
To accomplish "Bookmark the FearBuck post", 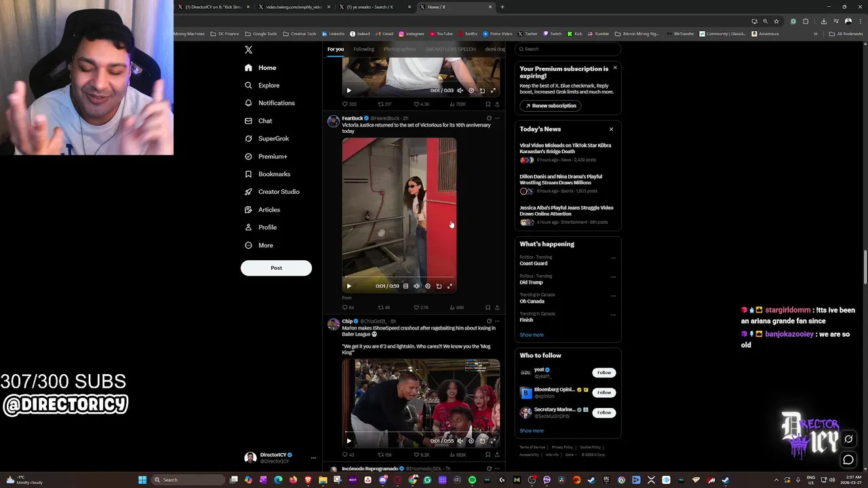I will (x=488, y=308).
